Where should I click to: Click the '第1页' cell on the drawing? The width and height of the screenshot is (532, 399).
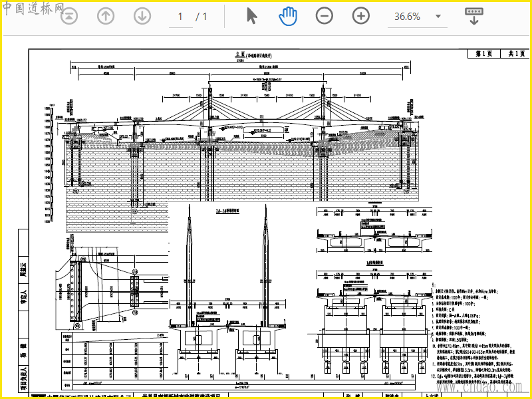pos(484,54)
